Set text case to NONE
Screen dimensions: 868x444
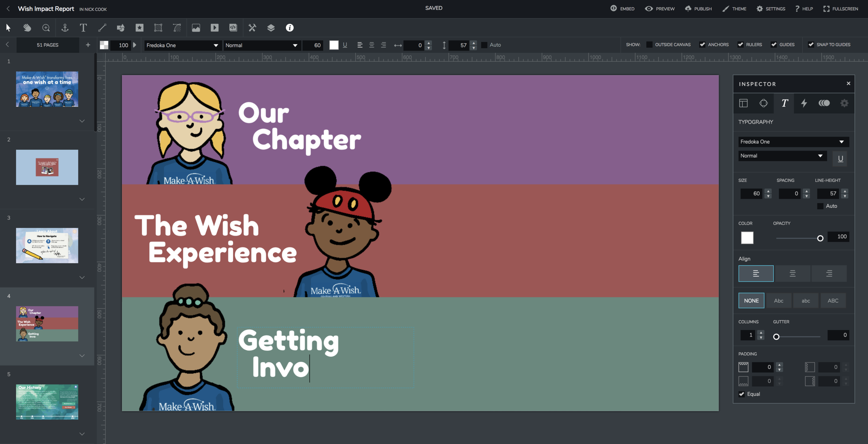click(x=751, y=301)
